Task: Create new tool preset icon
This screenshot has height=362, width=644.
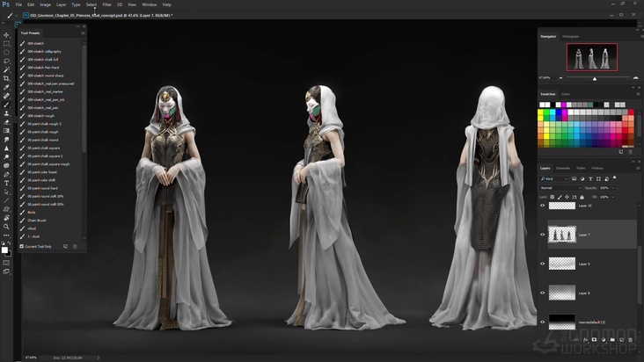Action: click(65, 246)
